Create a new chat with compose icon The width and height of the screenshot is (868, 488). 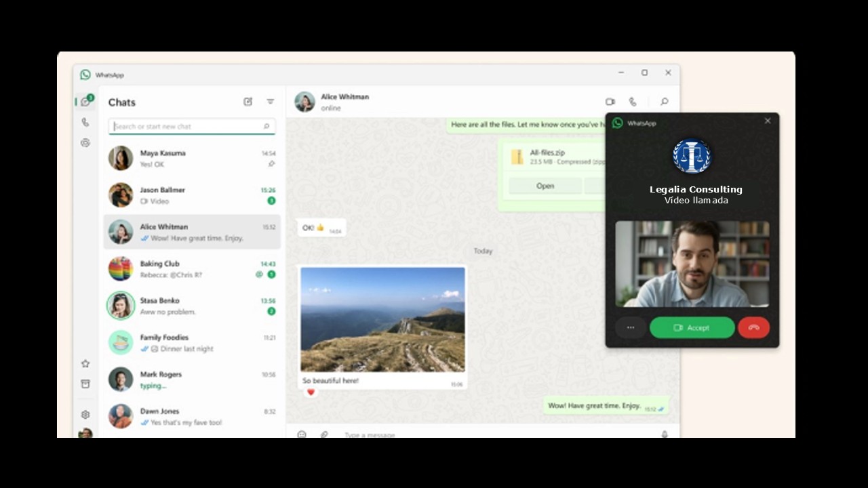pos(248,102)
